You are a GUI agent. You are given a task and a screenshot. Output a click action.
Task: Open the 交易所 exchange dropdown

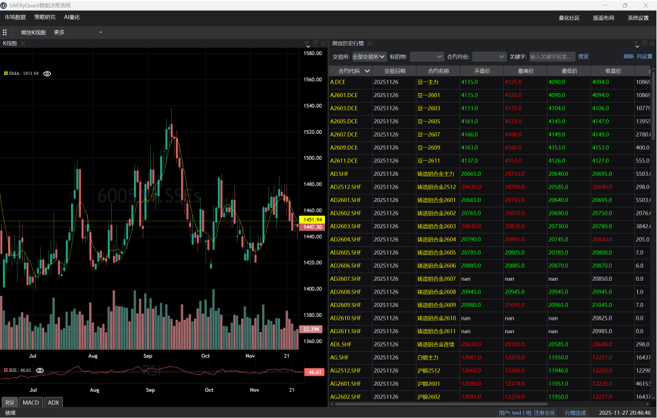click(368, 57)
